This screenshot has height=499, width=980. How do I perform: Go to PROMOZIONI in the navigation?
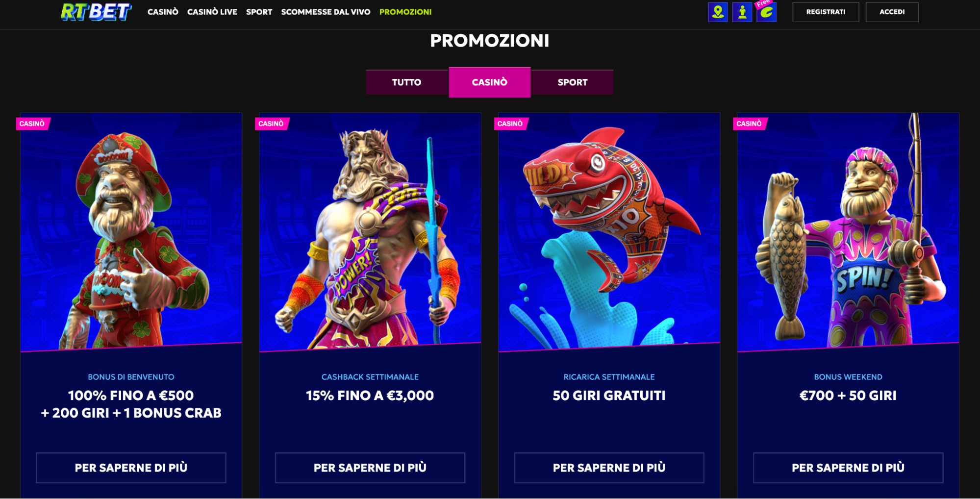tap(405, 12)
